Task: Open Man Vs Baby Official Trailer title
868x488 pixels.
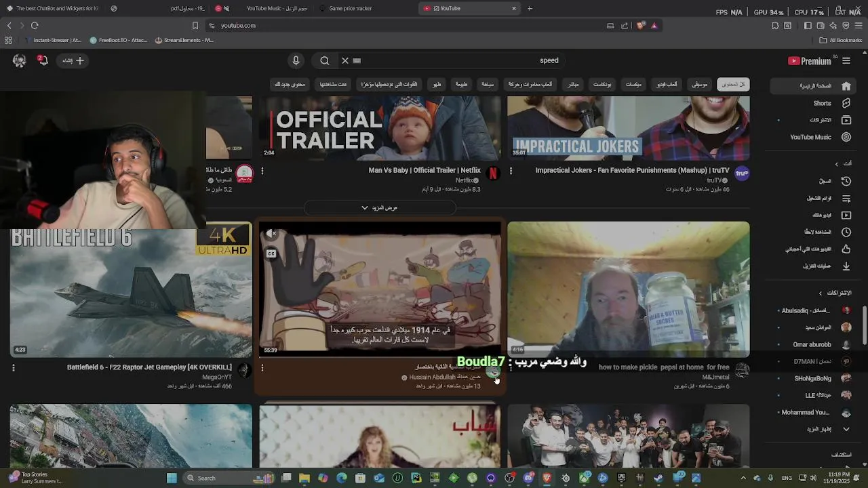Action: pyautogui.click(x=425, y=170)
